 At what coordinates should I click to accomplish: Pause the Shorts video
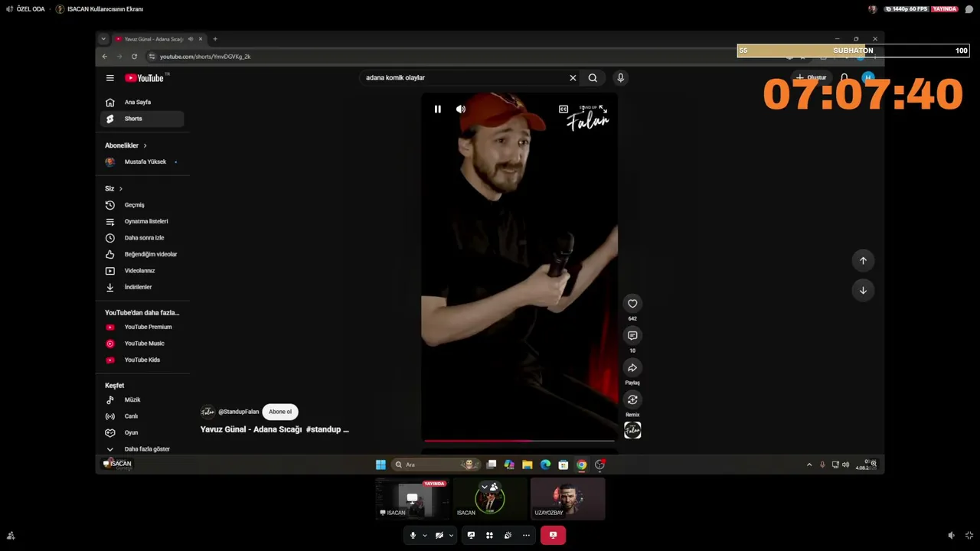coord(437,109)
